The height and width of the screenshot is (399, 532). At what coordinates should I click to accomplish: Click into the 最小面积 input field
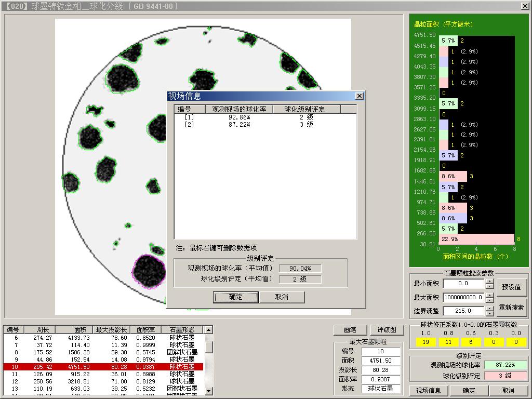463,284
